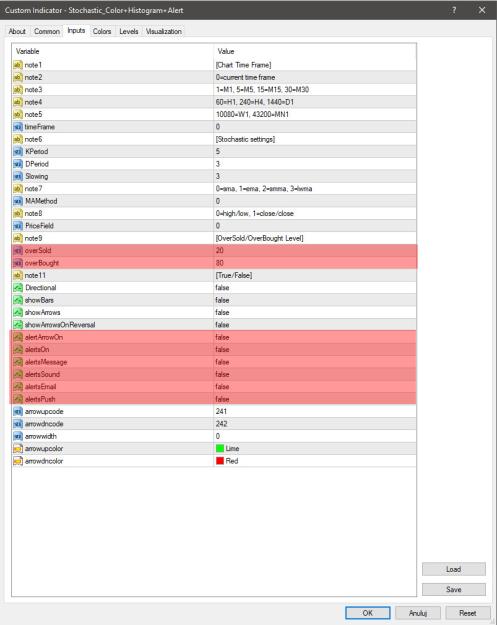Switch to the Colors tab
The image size is (497, 625).
102,31
